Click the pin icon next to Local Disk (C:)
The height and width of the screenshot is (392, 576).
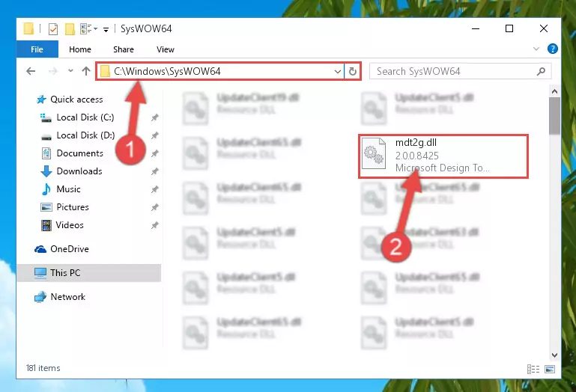pyautogui.click(x=154, y=117)
